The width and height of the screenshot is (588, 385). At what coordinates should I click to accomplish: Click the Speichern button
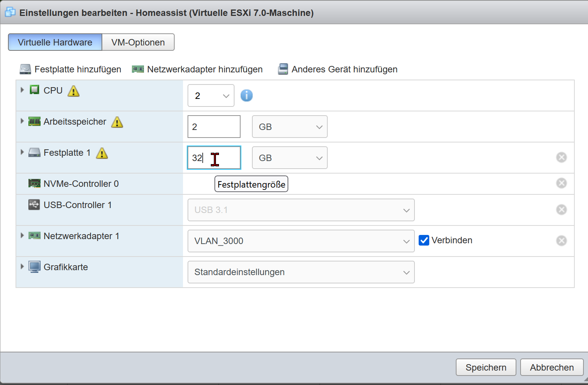click(x=486, y=368)
